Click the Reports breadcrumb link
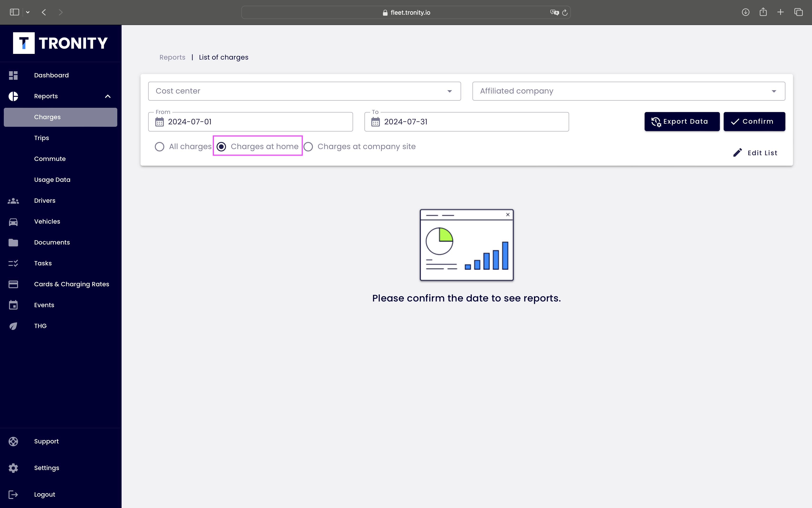Image resolution: width=812 pixels, height=508 pixels. tap(172, 57)
